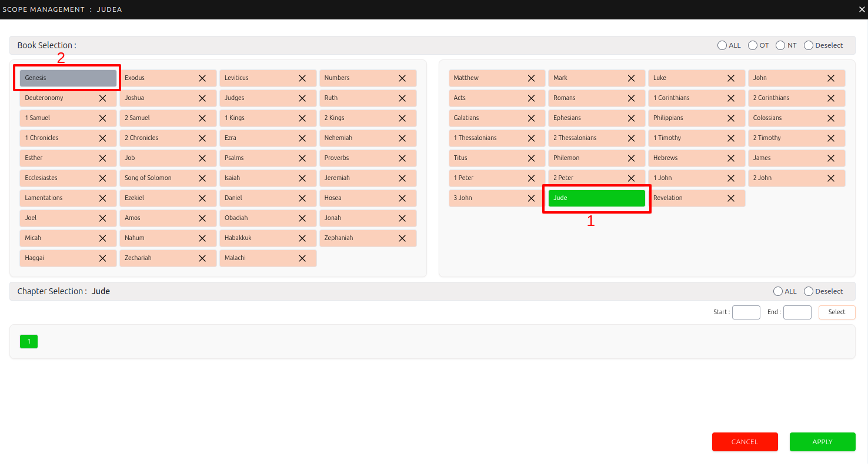Select the NT radio button
The height and width of the screenshot is (476, 868).
(x=780, y=45)
